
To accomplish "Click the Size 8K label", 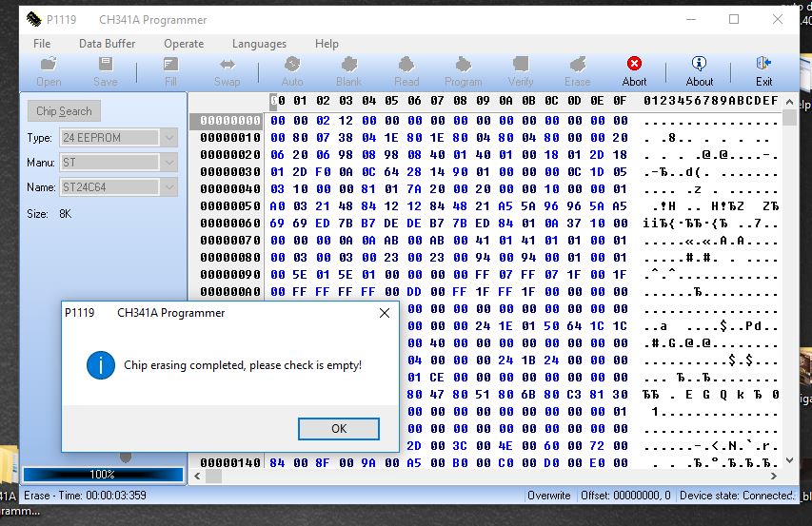I will pos(50,214).
